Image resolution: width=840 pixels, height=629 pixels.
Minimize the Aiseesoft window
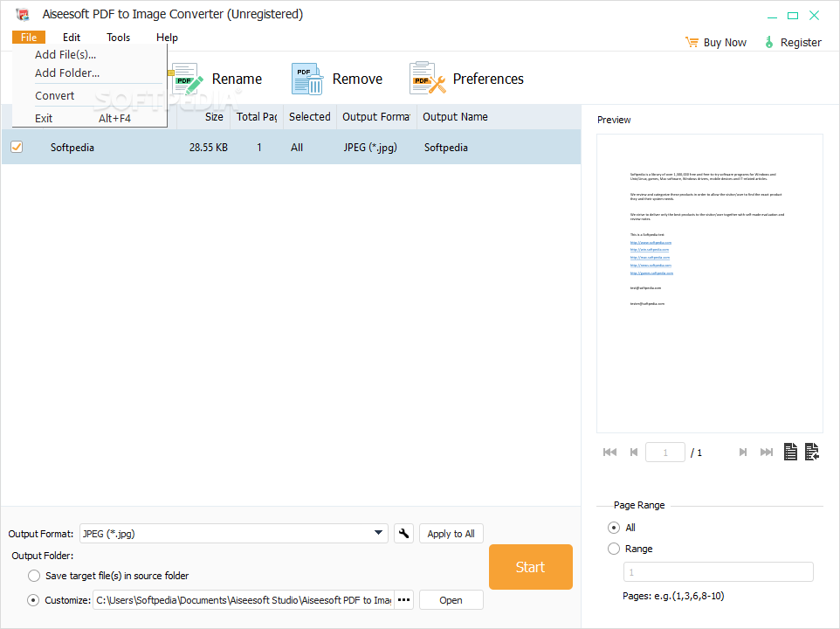tap(772, 16)
